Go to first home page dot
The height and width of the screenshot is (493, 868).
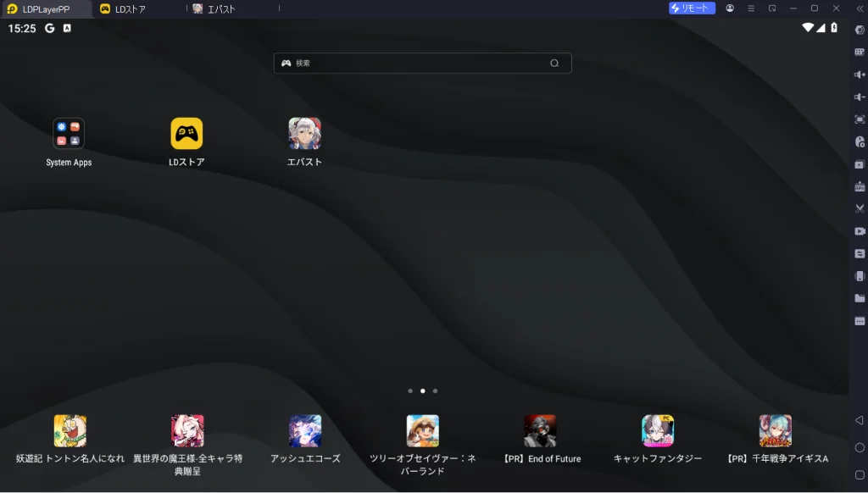410,391
